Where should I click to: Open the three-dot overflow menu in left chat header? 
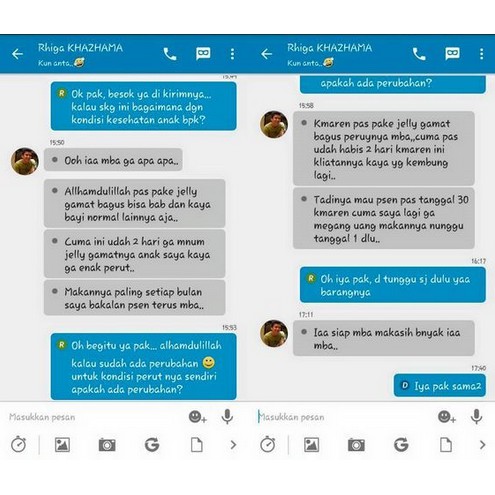(232, 54)
